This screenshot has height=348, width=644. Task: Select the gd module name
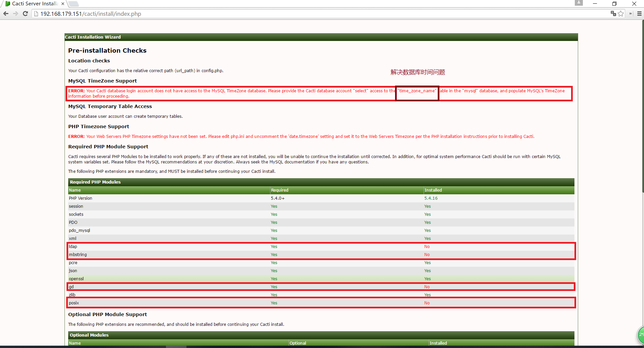[71, 287]
